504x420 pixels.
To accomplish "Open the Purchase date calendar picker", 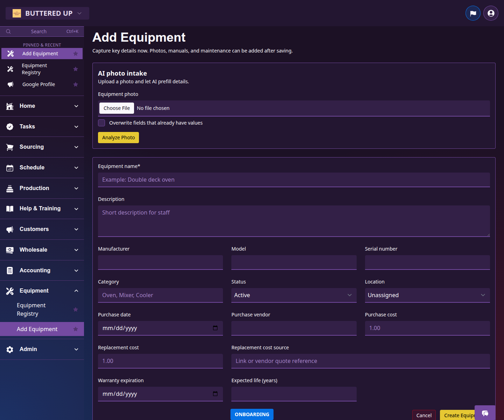I will [x=215, y=328].
